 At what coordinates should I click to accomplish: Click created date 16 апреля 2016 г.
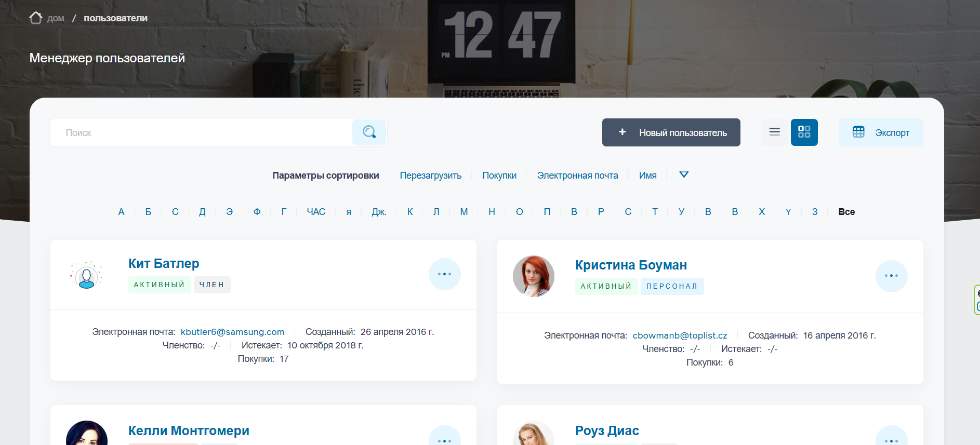(840, 335)
